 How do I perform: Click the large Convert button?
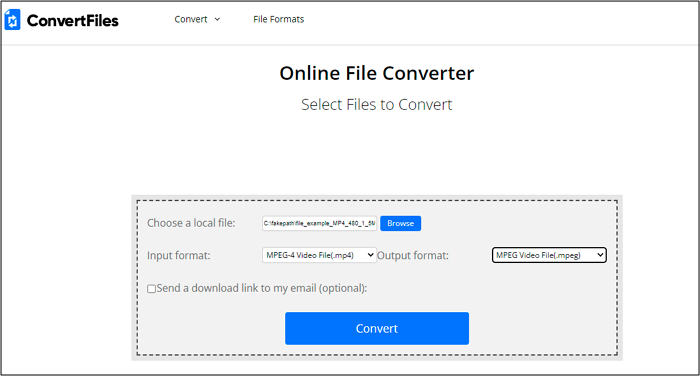click(377, 328)
